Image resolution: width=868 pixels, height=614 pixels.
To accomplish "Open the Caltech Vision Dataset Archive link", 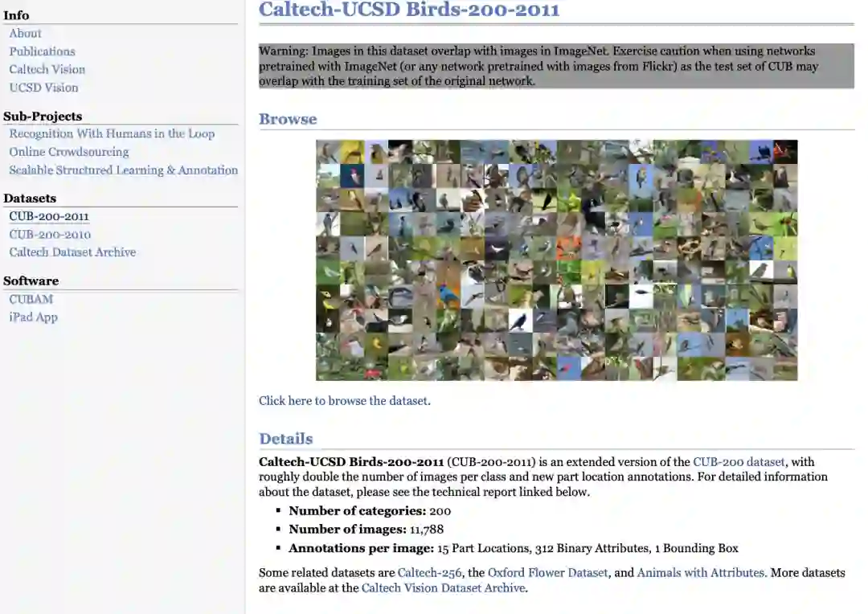I will coord(443,588).
